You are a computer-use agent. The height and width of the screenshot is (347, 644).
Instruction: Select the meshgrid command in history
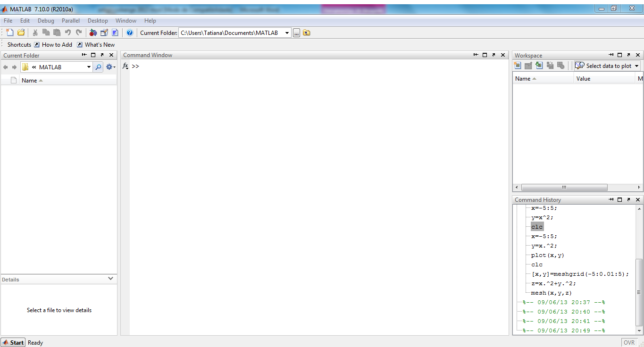580,274
